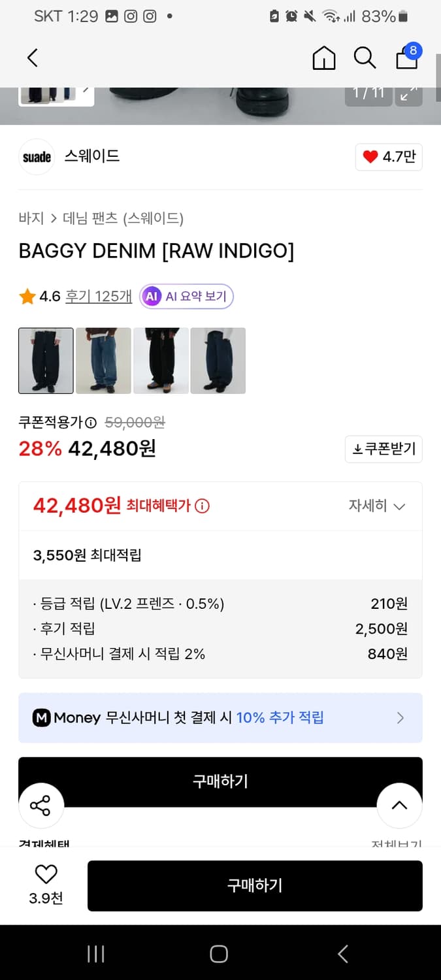Screen dimensions: 441x980
Task: Tap the scroll-to-top chevron button
Action: click(x=399, y=806)
